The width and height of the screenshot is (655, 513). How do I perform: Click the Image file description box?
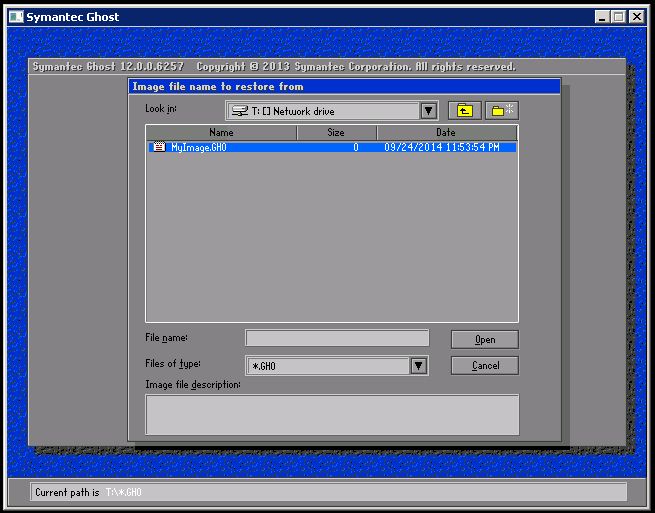[332, 414]
